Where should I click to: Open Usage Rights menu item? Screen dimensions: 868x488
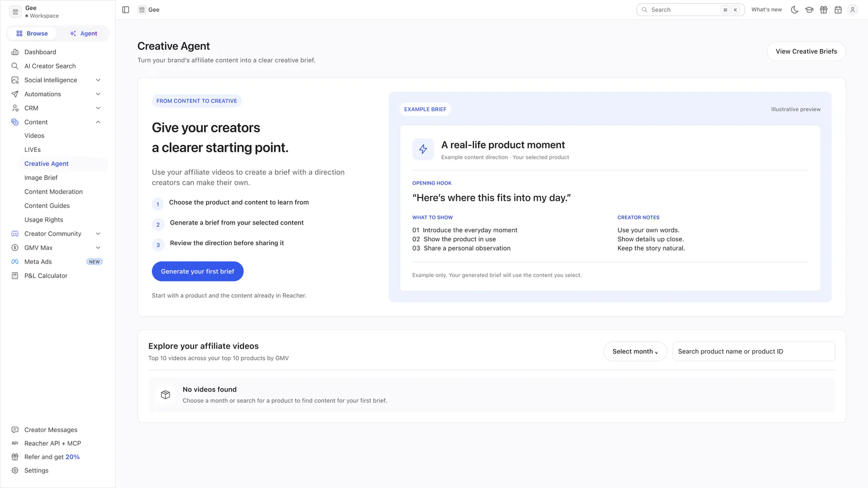[44, 220]
